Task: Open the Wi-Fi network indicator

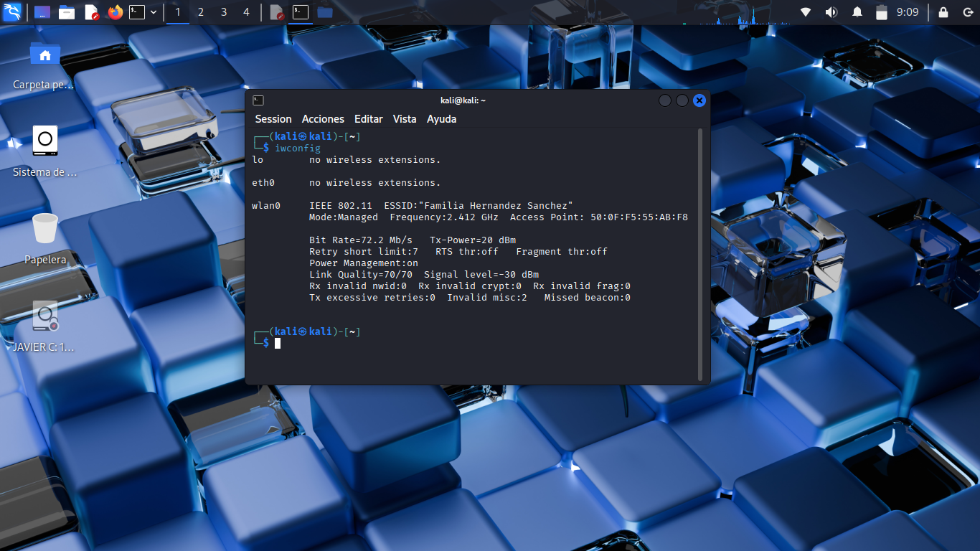Action: pos(806,12)
